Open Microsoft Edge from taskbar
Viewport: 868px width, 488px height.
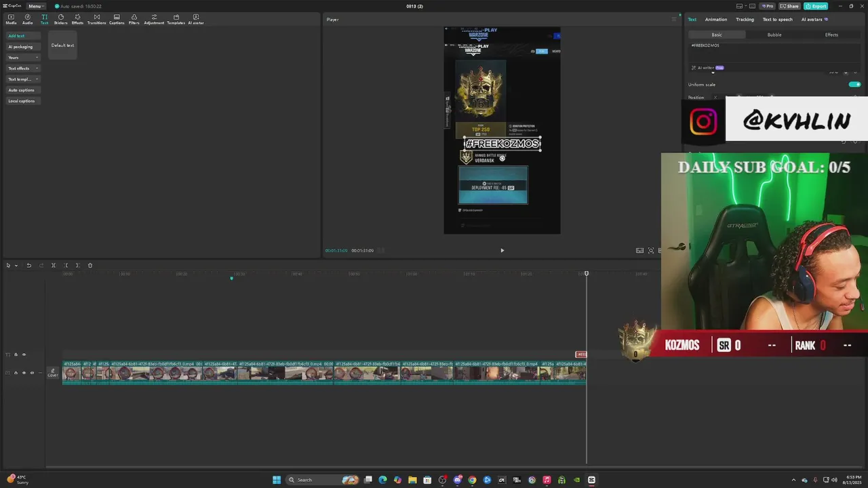click(x=382, y=480)
